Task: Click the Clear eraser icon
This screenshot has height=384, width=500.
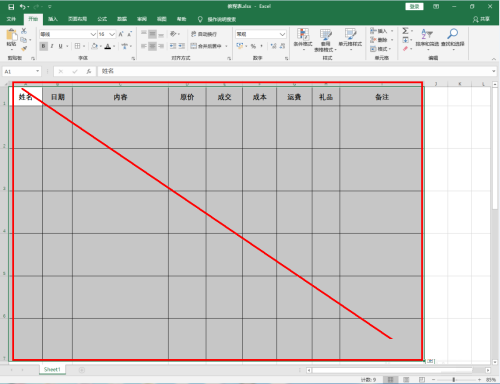Action: coord(405,49)
